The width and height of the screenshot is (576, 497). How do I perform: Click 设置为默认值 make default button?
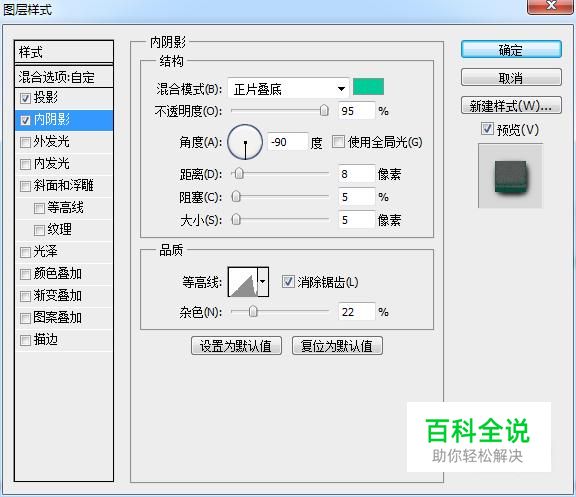tap(236, 346)
